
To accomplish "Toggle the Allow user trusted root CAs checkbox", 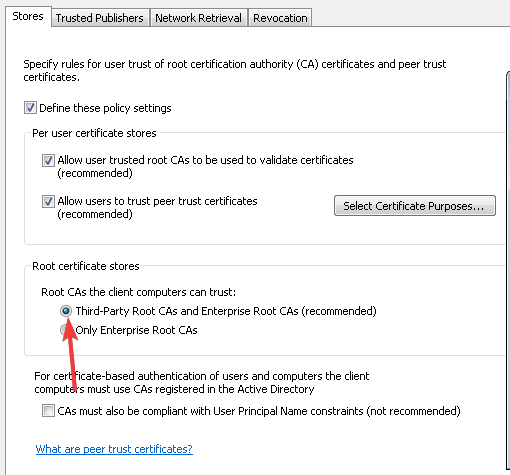I will point(48,160).
